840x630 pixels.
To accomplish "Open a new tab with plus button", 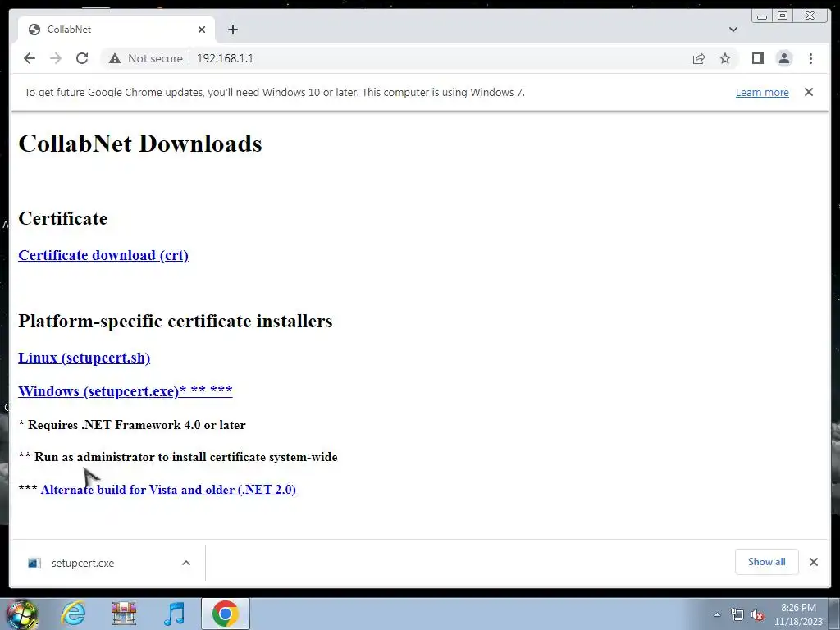I will [x=232, y=30].
